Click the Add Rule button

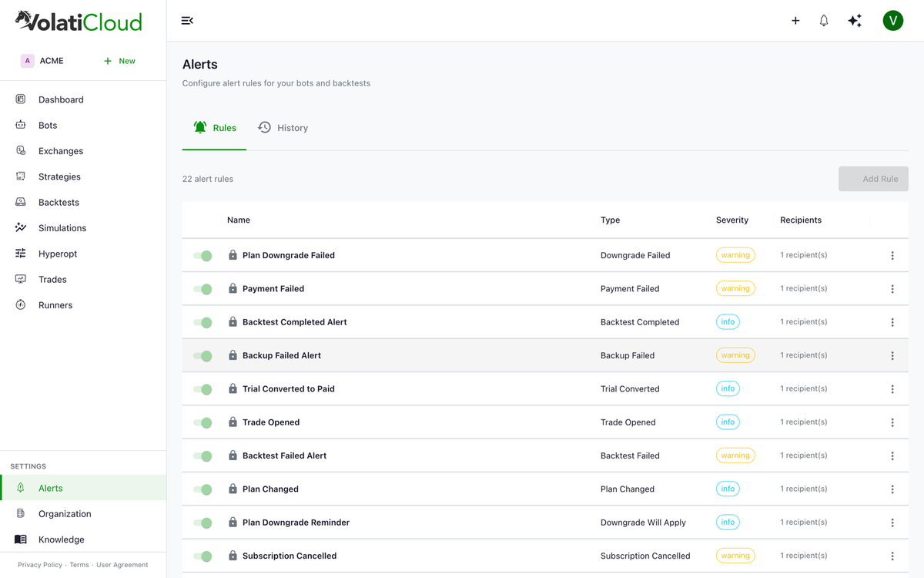tap(873, 179)
